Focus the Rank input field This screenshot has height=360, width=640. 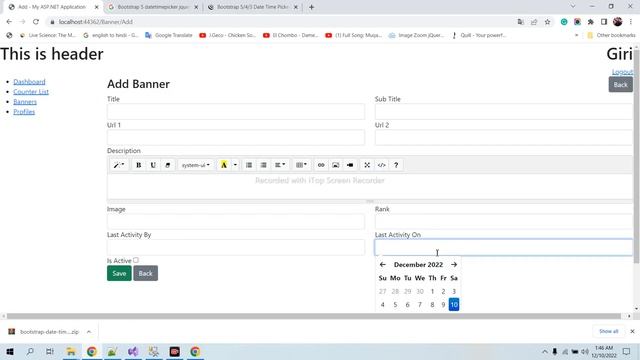pos(504,222)
